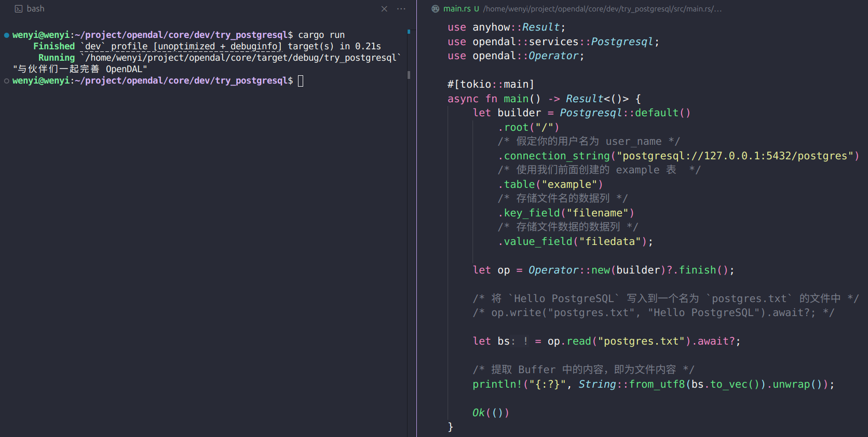Select the bash terminal tab label
Viewport: 868px width, 437px height.
(x=35, y=9)
